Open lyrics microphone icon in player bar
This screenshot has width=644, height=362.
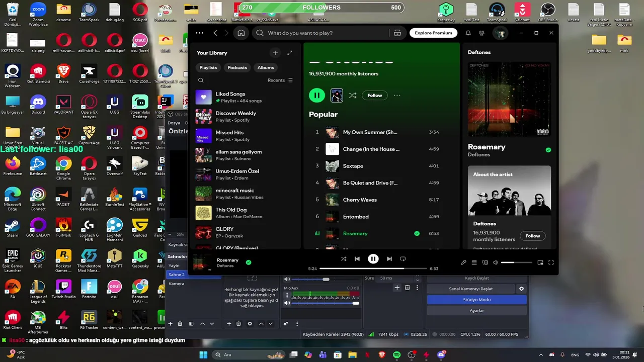point(463,262)
